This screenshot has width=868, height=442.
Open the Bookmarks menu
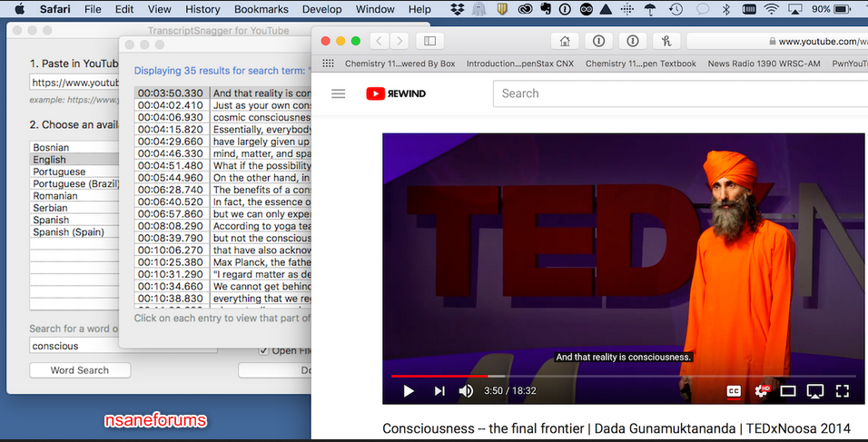[261, 9]
